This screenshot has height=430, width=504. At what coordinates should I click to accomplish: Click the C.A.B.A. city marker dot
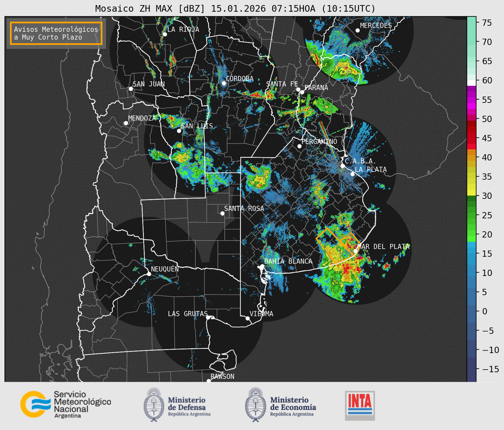tap(343, 166)
